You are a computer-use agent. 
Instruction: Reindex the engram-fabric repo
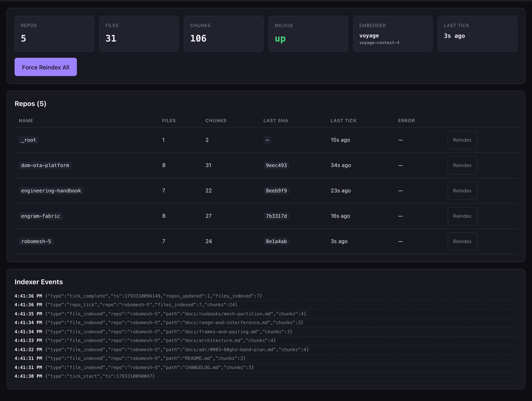(462, 216)
